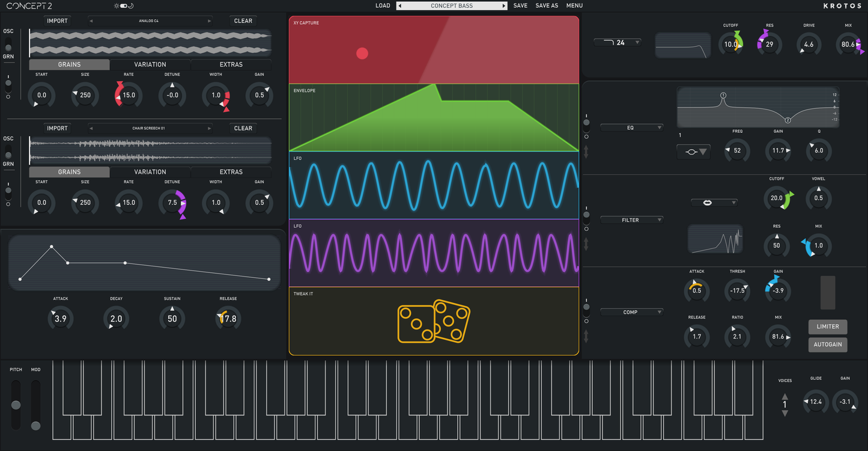Viewport: 868px width, 451px height.
Task: Open the 24 dB filter slope dropdown
Action: [618, 43]
